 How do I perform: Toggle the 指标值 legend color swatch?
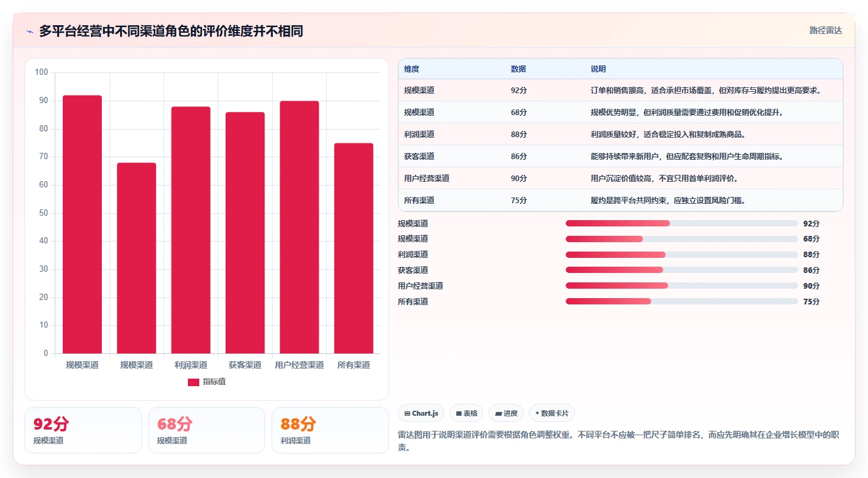194,382
